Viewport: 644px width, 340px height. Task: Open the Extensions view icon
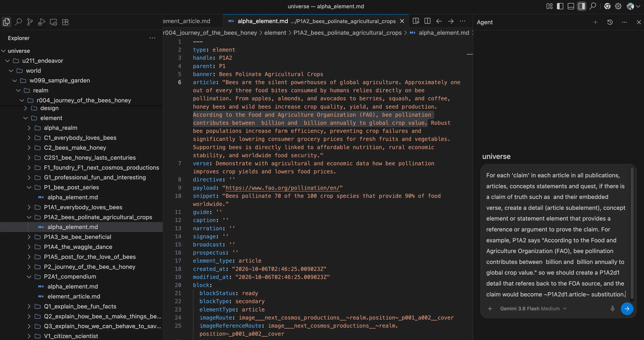65,22
